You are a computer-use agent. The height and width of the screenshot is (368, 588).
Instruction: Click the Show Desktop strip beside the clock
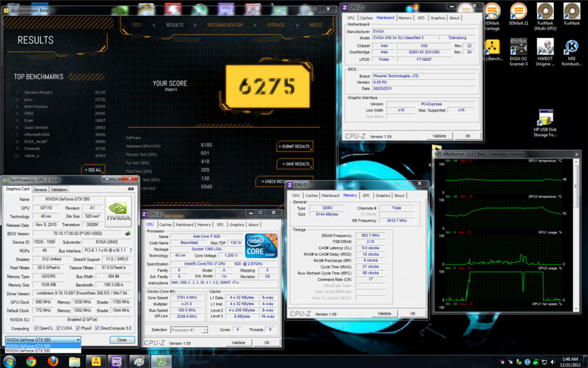click(x=585, y=362)
